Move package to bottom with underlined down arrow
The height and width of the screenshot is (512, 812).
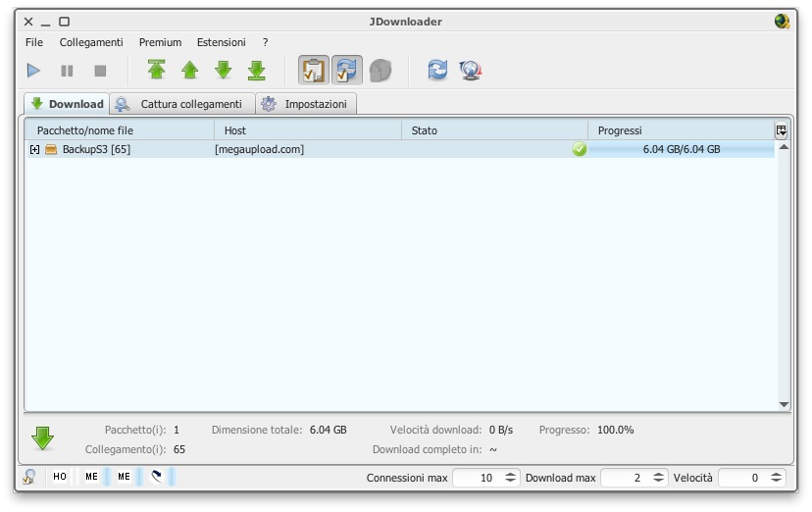point(256,71)
